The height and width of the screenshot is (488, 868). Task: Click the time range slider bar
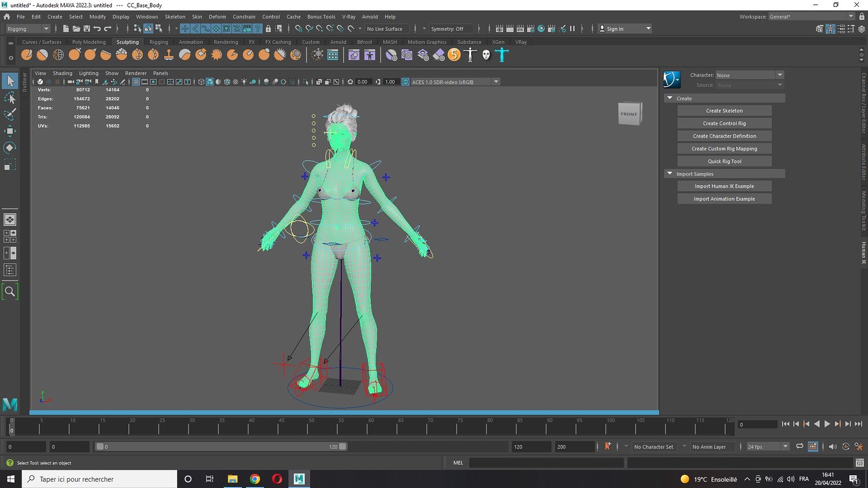220,446
